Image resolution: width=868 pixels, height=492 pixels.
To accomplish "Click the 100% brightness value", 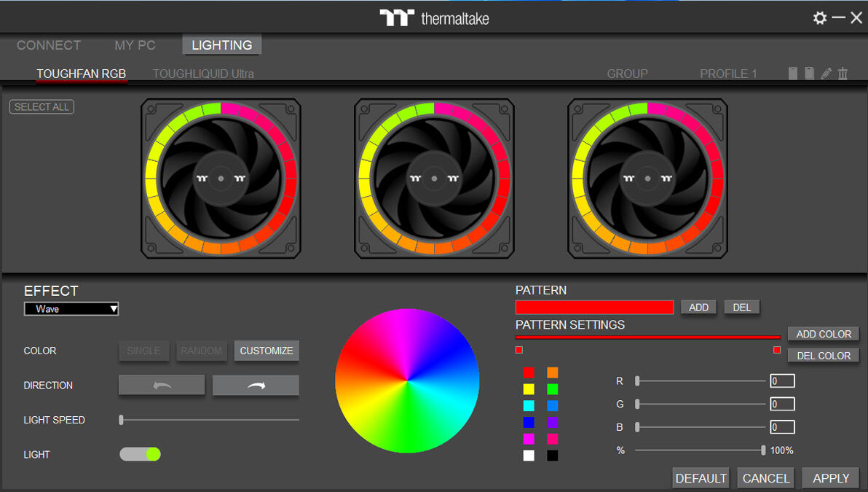I will click(781, 450).
